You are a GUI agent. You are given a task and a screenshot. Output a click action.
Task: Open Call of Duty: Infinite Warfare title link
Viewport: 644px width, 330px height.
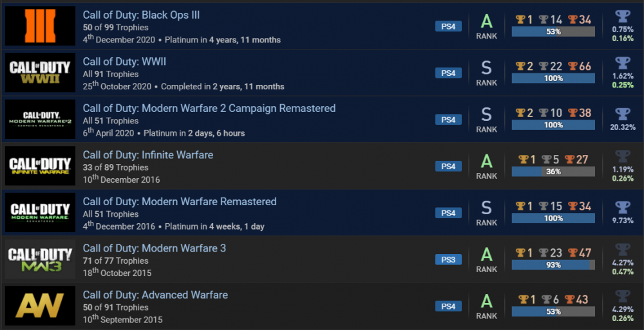click(148, 155)
